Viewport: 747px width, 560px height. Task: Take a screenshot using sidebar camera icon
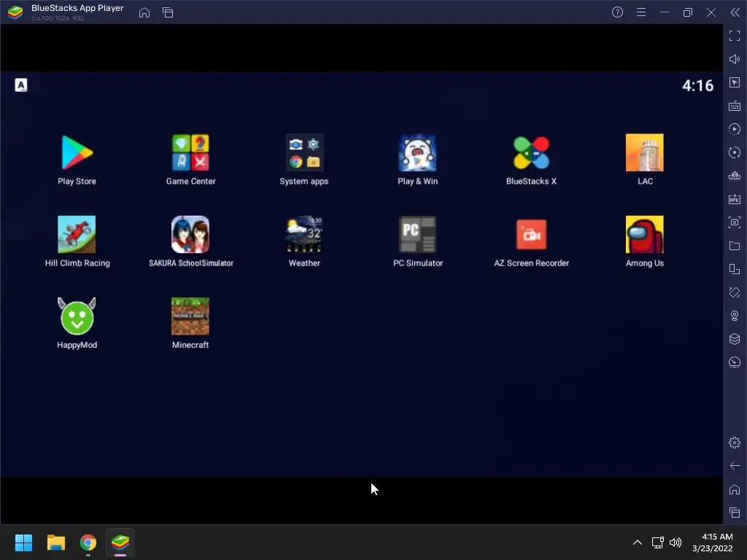click(x=735, y=222)
